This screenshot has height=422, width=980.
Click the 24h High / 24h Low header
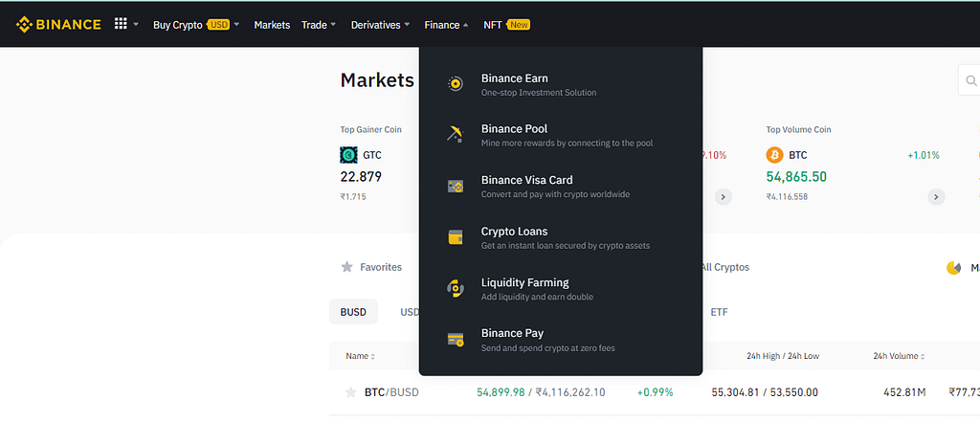[783, 356]
